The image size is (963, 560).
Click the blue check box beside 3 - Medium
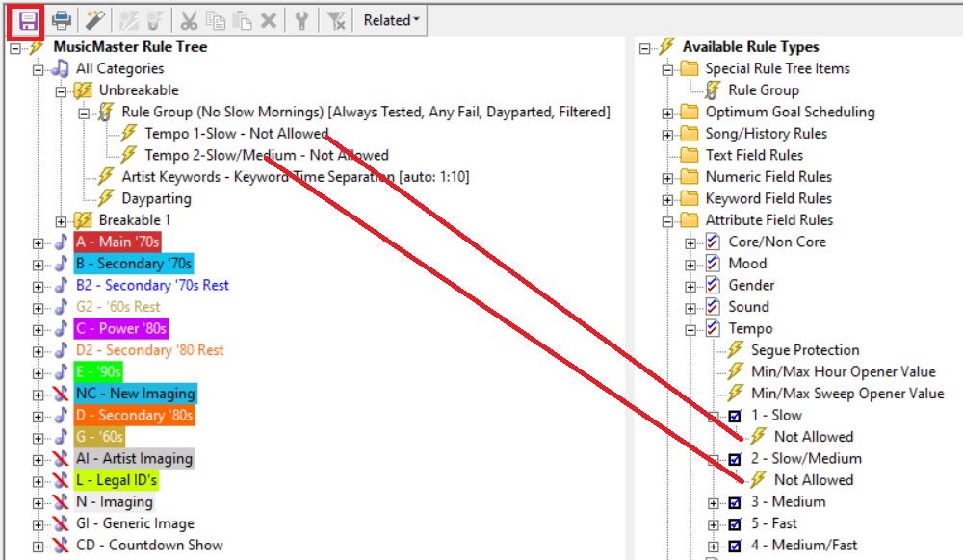coord(735,502)
